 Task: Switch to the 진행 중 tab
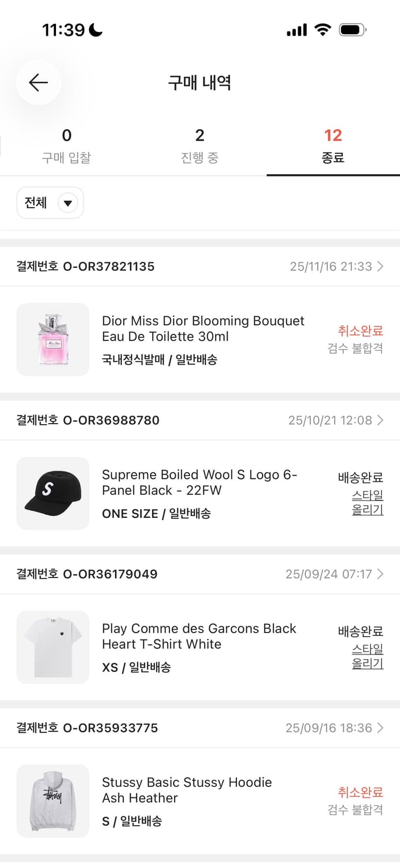[x=199, y=146]
